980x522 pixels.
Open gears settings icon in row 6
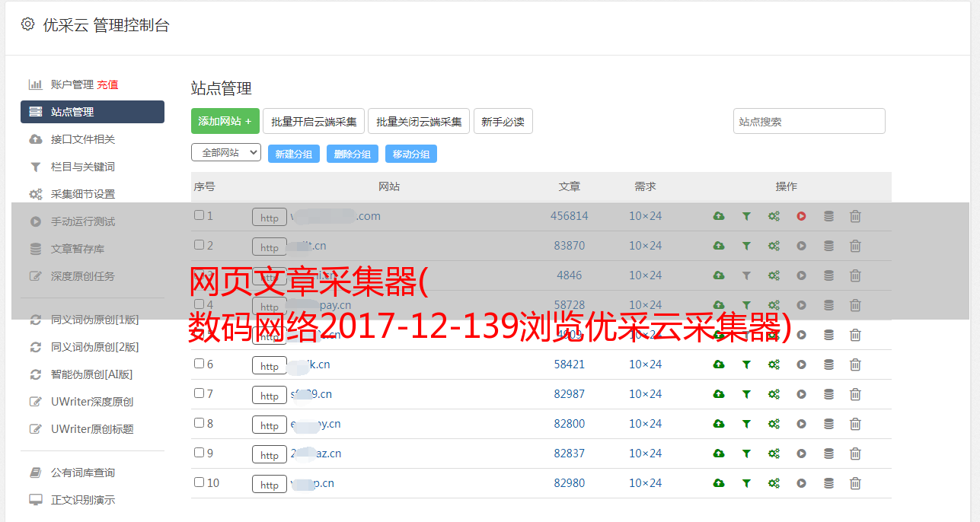774,364
